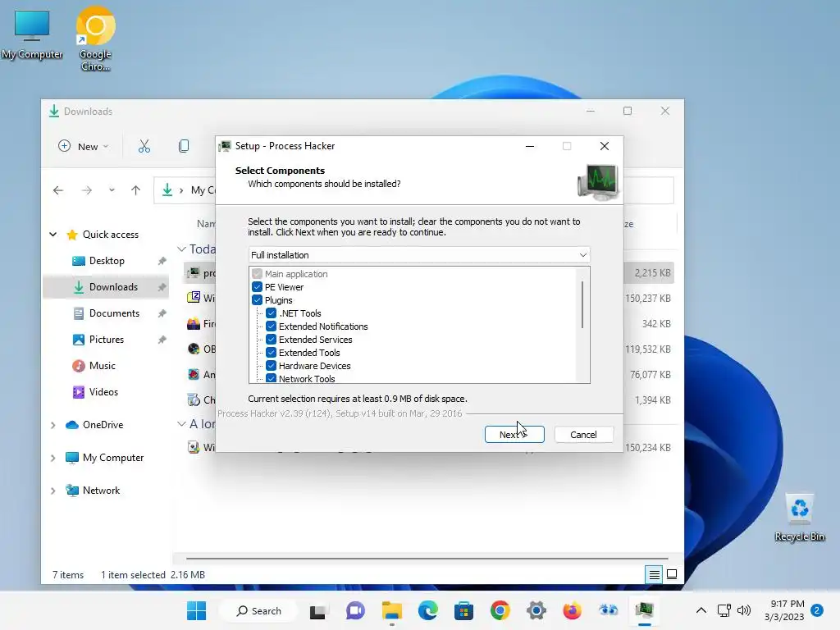The image size is (840, 630).
Task: Uncheck Network Tools plugin
Action: (x=271, y=378)
